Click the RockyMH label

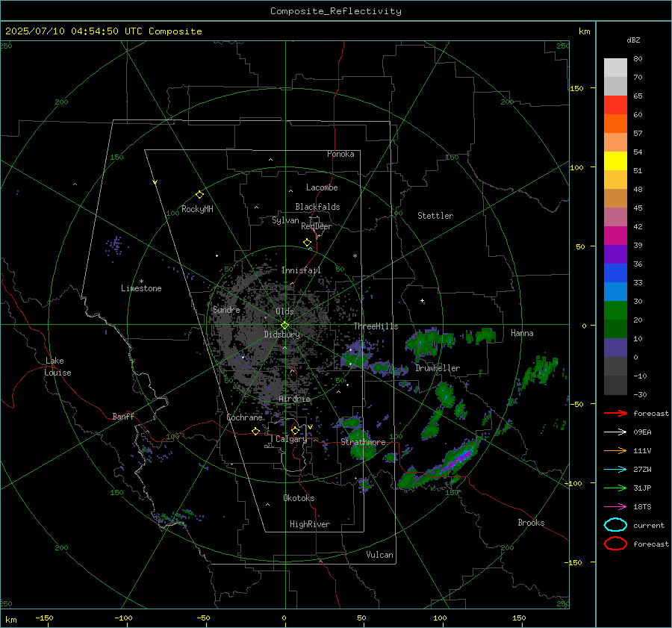coord(197,209)
